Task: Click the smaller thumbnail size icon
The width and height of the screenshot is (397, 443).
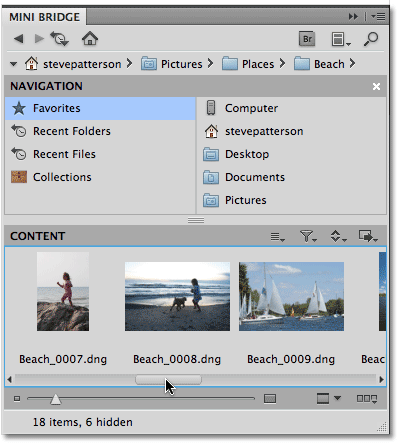Action: click(x=17, y=398)
